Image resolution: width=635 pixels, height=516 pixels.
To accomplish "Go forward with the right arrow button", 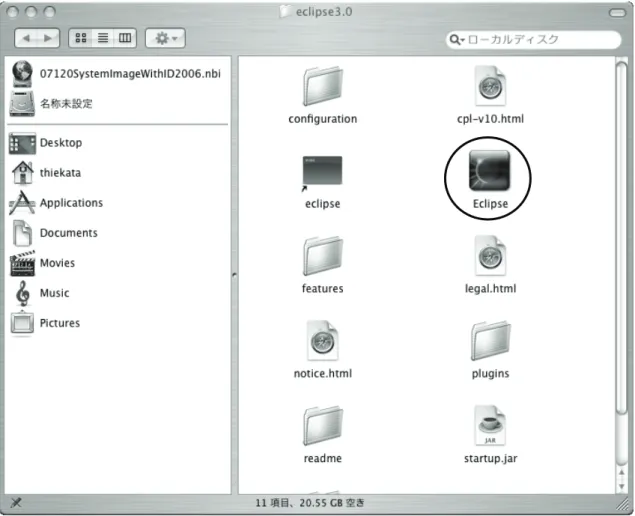I will click(48, 38).
